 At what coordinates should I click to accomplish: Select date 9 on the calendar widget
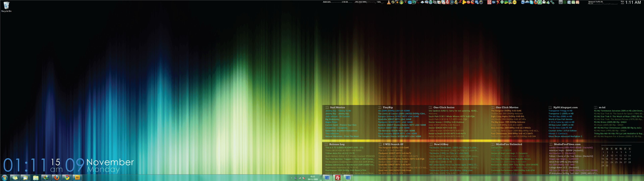click(607, 156)
